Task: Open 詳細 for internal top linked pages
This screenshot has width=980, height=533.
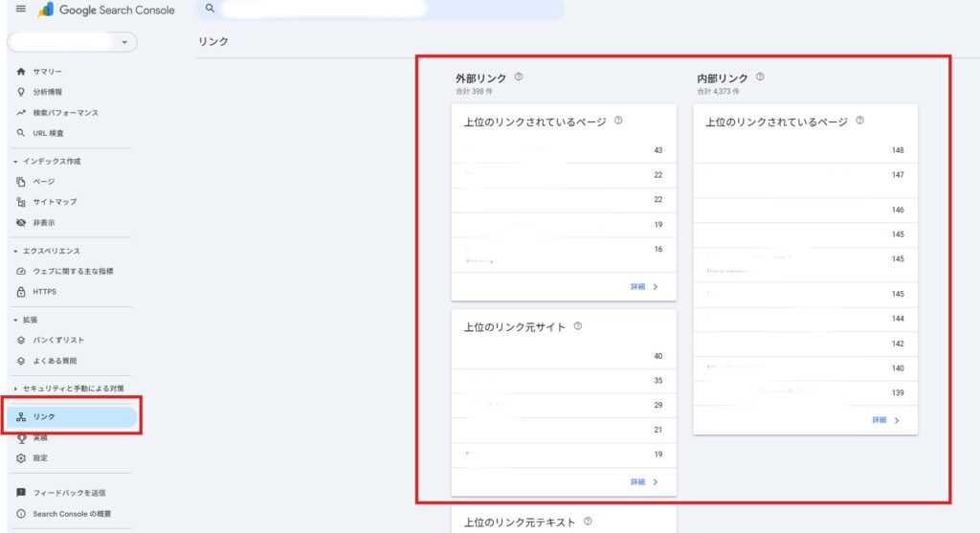Action: point(885,420)
